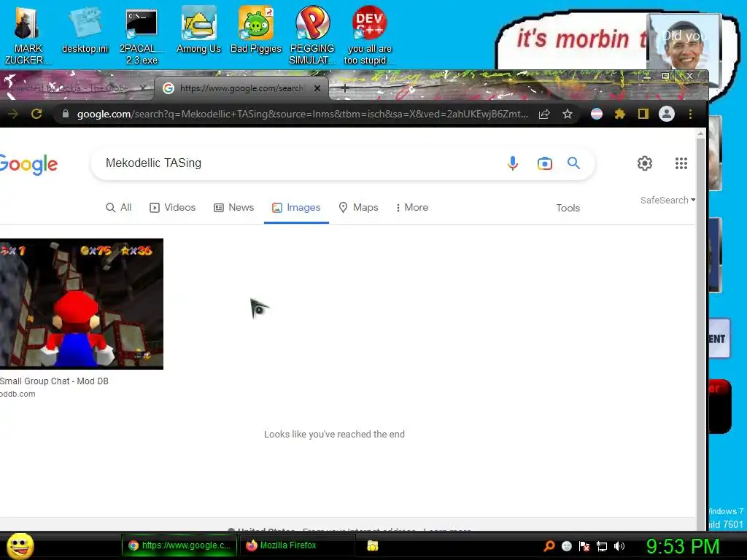
Task: Open the MARK ZUCKER desktop icon
Action: 27,34
